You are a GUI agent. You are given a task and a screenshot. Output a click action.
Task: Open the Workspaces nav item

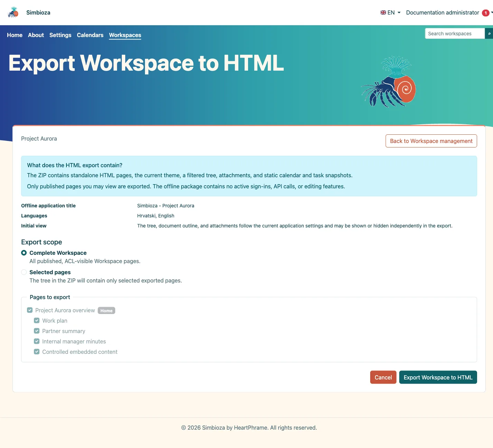point(125,35)
